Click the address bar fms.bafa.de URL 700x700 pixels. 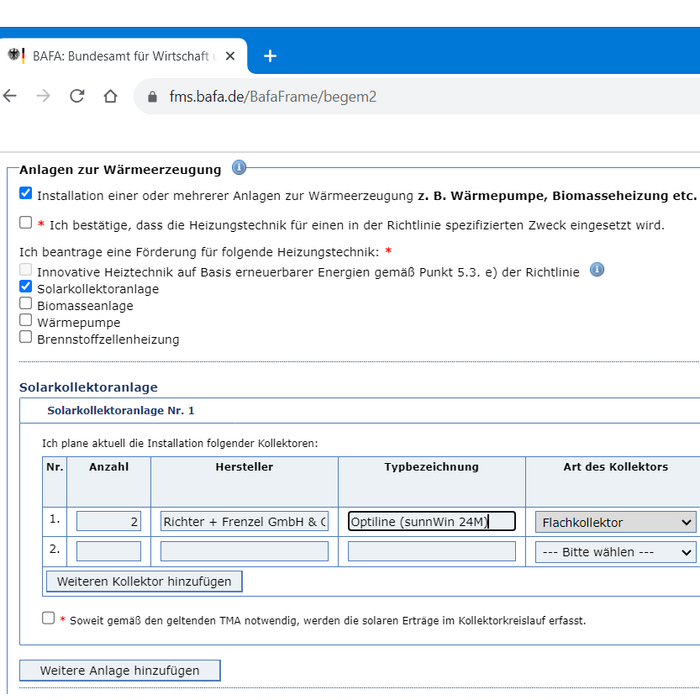click(x=273, y=96)
